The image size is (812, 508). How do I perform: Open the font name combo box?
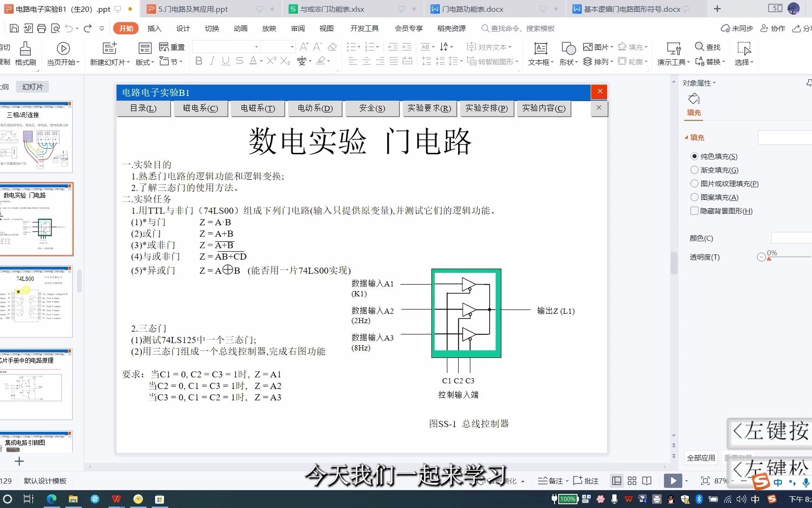tap(226, 47)
